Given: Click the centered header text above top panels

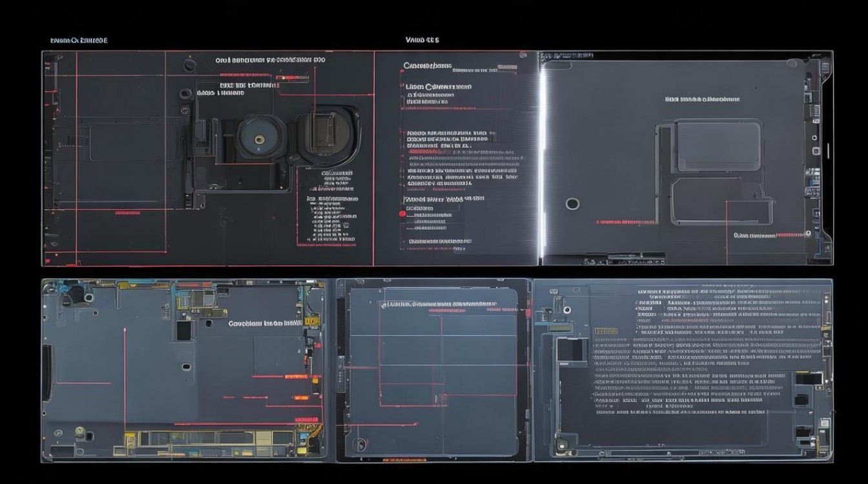Looking at the screenshot, I should coord(422,40).
